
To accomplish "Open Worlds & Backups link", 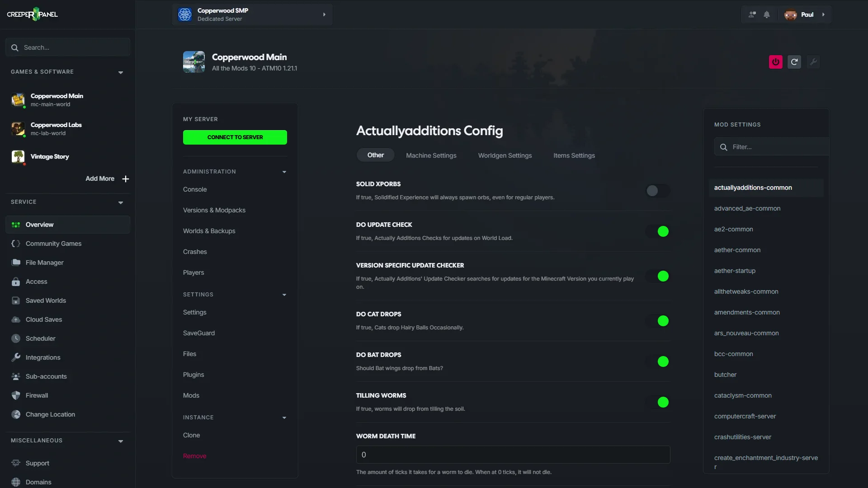I will pyautogui.click(x=209, y=231).
